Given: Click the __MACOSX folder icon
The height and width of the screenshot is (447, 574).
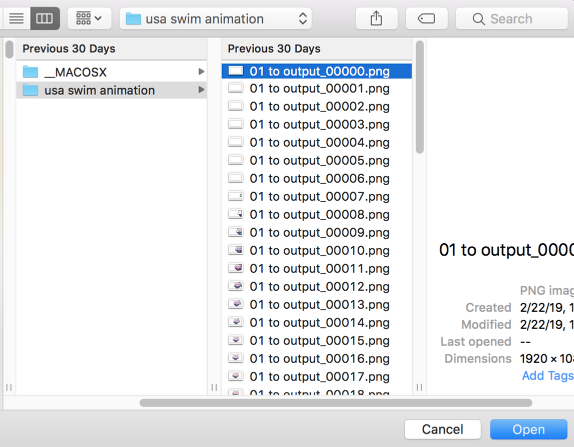Looking at the screenshot, I should point(30,72).
